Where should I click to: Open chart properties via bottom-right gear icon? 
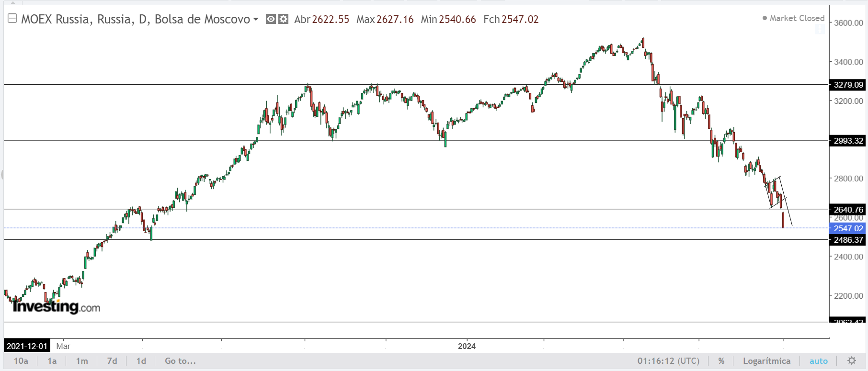click(852, 361)
